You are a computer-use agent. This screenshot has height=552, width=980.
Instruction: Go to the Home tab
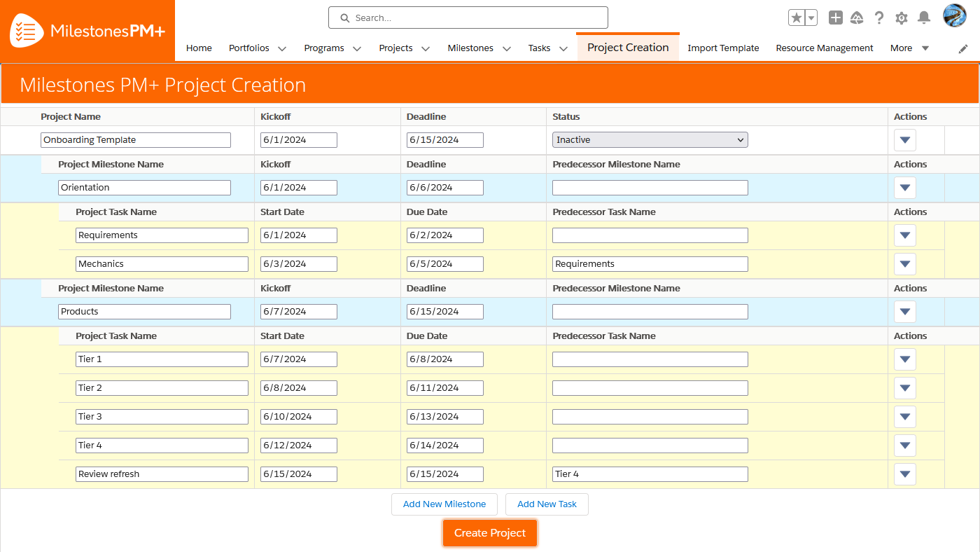coord(199,48)
